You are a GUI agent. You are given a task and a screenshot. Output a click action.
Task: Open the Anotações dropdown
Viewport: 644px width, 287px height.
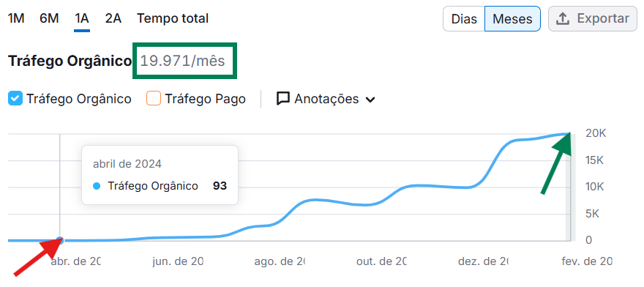pos(326,99)
